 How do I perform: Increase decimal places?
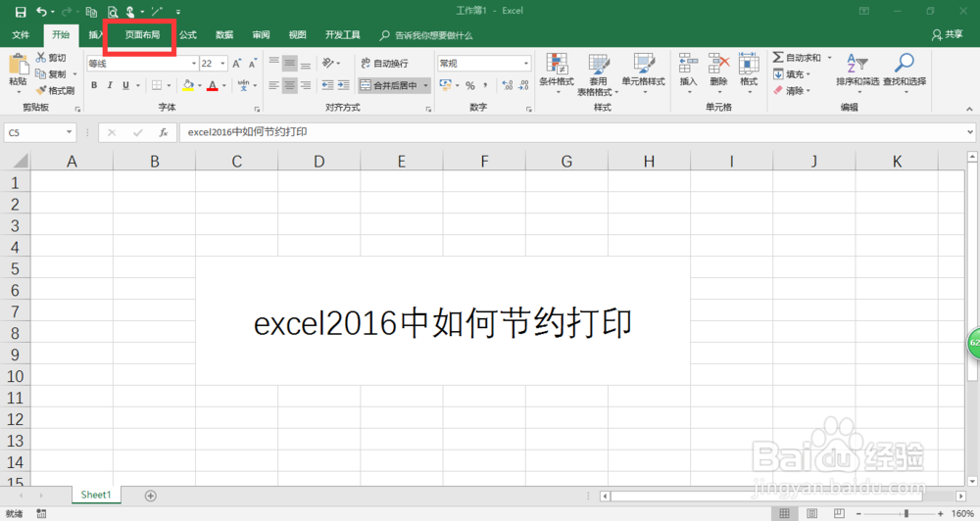pos(508,85)
